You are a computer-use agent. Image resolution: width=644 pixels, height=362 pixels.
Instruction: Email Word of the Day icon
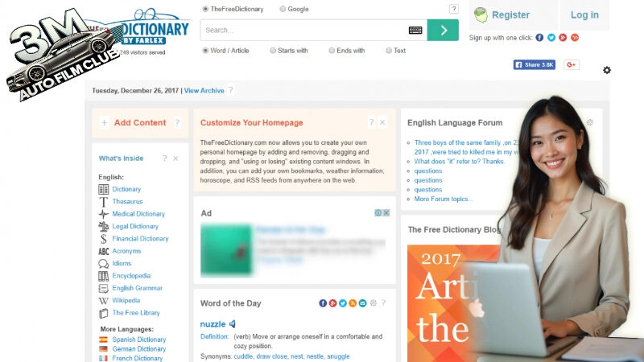coord(362,303)
